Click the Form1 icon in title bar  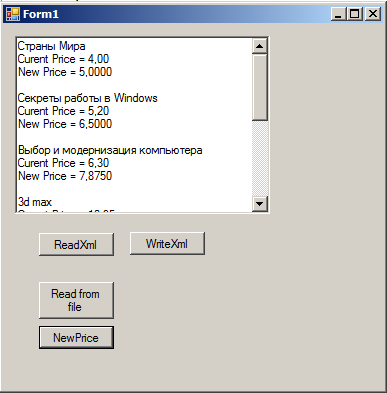click(x=13, y=14)
